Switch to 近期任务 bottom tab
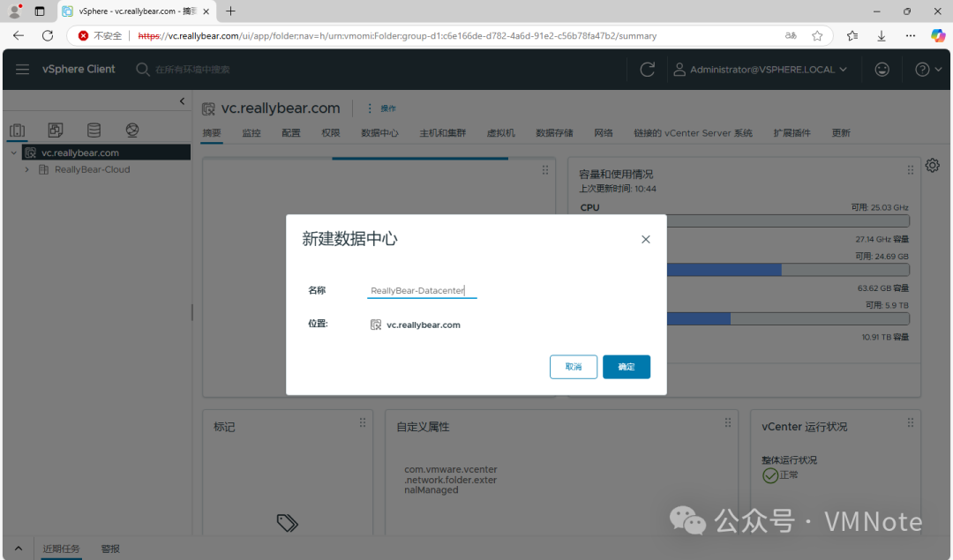 pos(61,549)
